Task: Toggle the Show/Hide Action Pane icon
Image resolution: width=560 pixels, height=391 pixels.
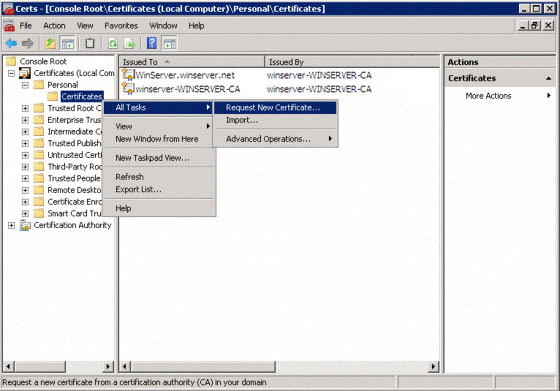Action: click(x=170, y=44)
